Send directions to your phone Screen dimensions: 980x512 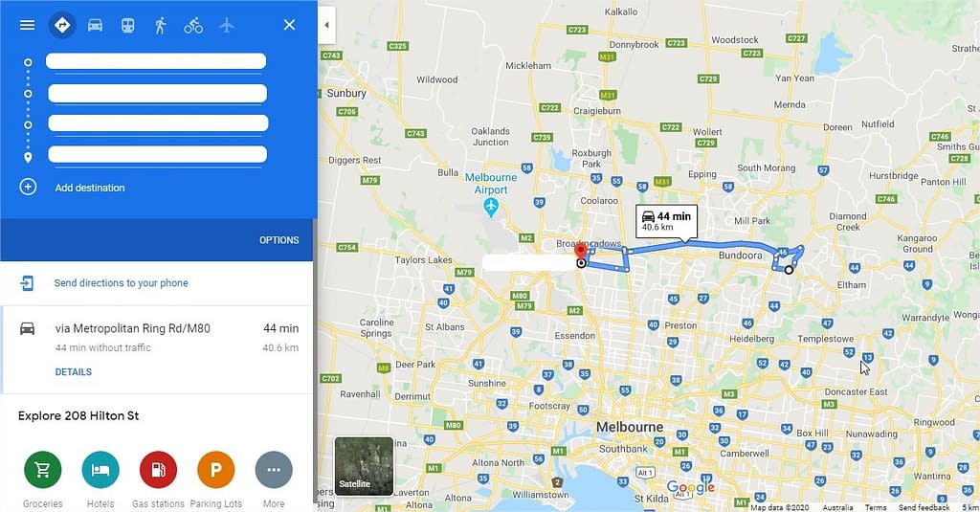pyautogui.click(x=121, y=282)
